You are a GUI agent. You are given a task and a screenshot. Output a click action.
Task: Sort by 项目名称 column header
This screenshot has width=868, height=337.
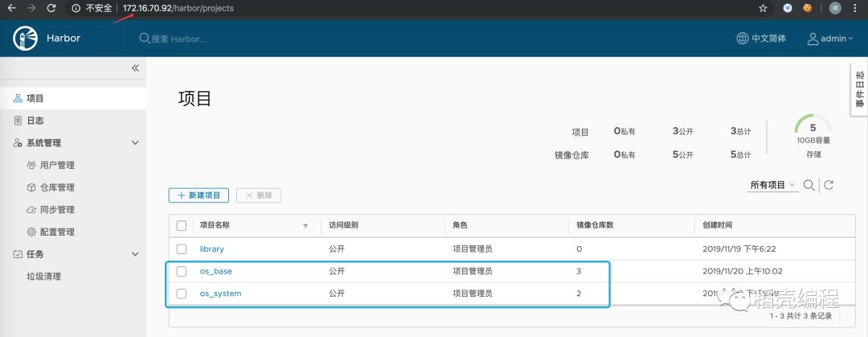215,225
